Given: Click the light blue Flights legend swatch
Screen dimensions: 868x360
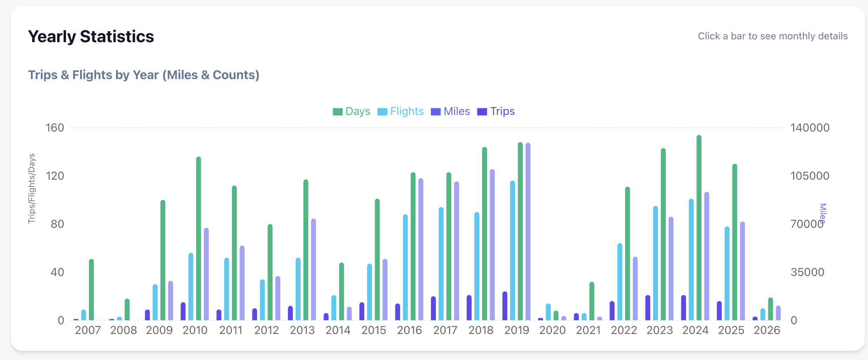Looking at the screenshot, I should (382, 112).
